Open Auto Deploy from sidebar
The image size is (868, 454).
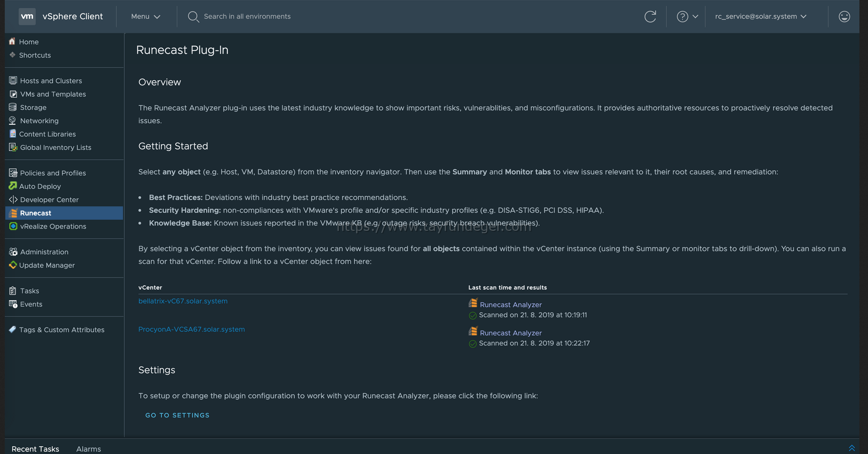point(40,186)
